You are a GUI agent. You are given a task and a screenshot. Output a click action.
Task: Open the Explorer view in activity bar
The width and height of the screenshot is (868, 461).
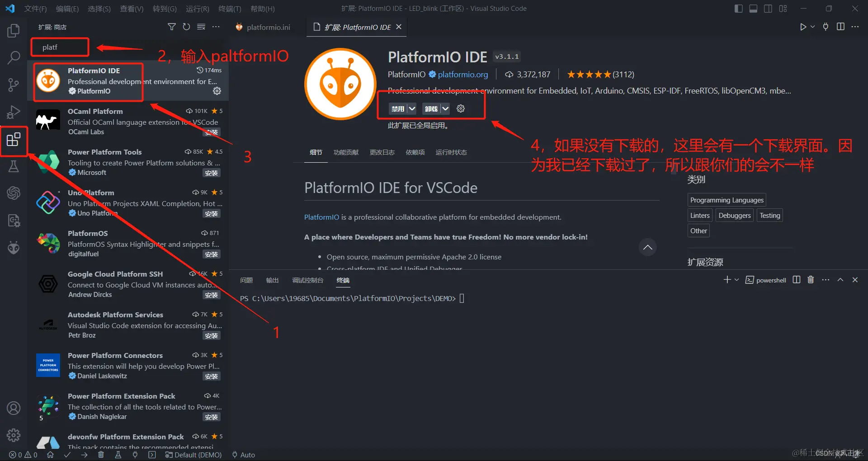14,31
